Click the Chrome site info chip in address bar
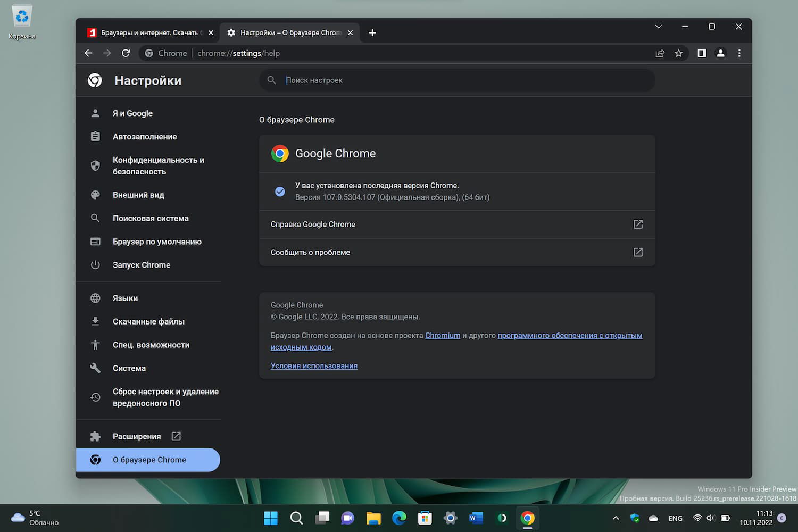Image resolution: width=798 pixels, height=532 pixels. click(x=166, y=53)
